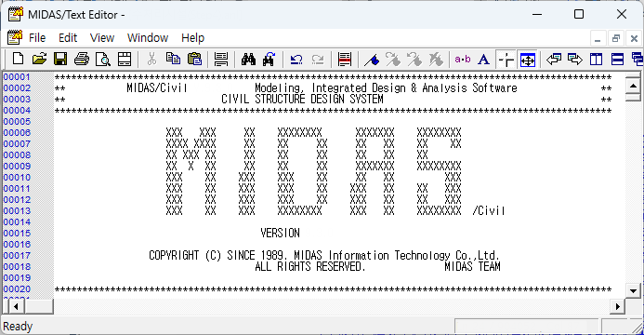Create a new document with New icon

click(x=18, y=60)
